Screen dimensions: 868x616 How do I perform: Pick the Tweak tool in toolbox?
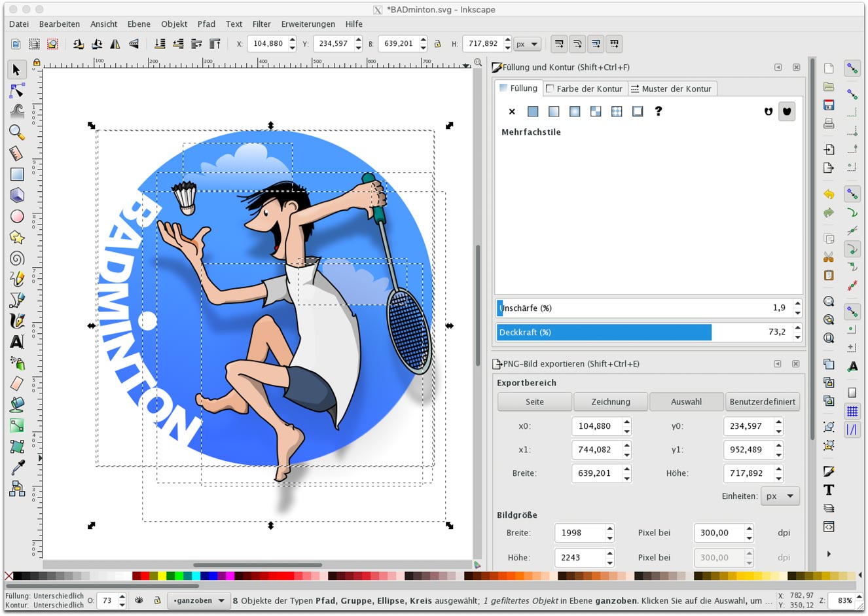coord(17,111)
